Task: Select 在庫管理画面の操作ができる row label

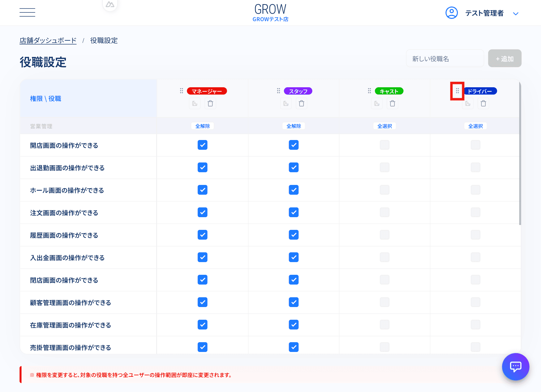Action: pos(70,325)
